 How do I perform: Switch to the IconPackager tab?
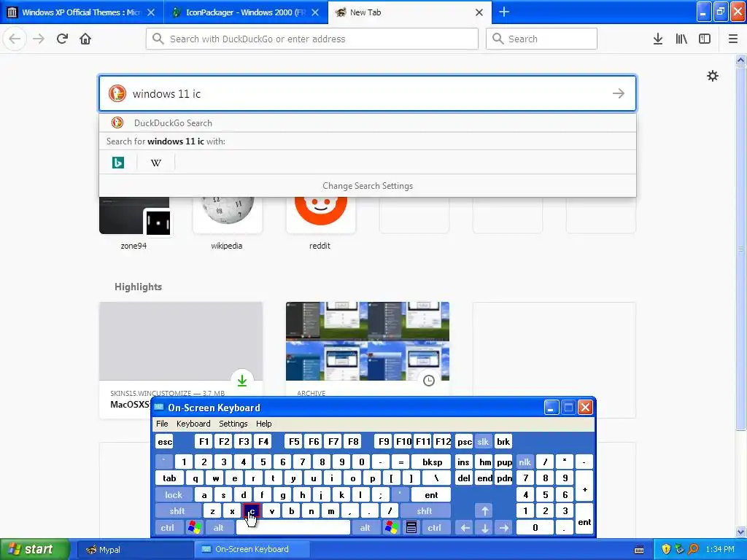click(x=245, y=12)
